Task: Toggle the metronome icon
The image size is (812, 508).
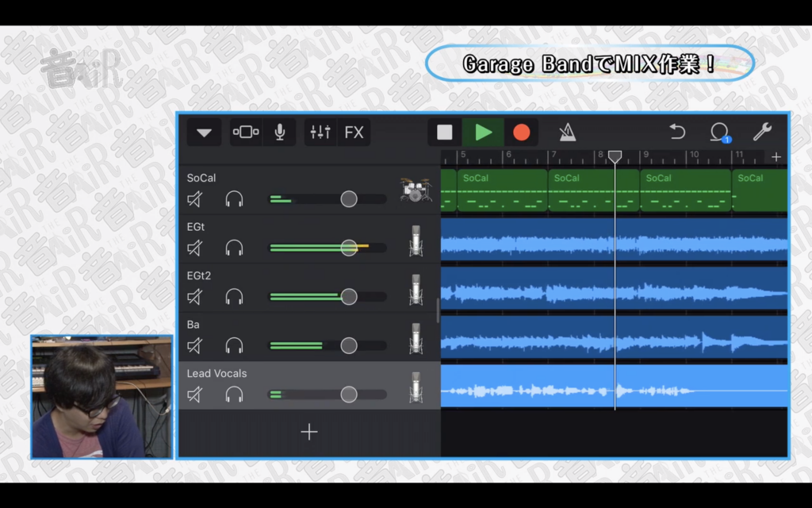Action: [x=567, y=133]
